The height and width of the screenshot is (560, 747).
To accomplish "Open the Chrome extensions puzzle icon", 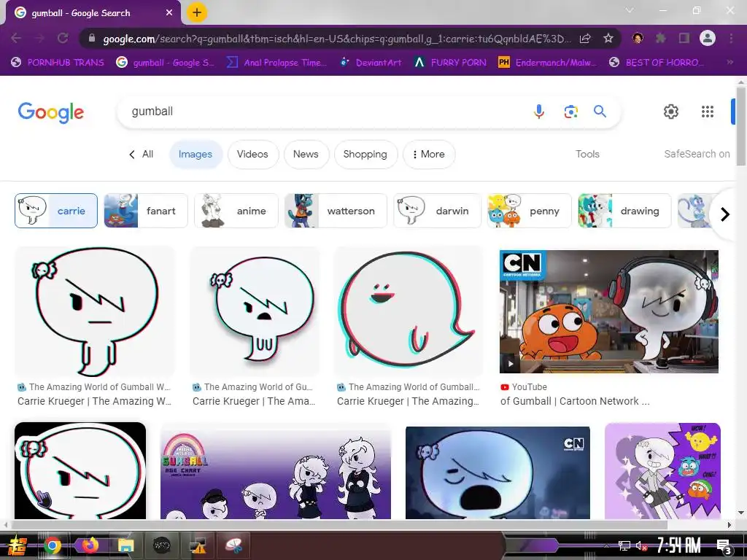I will click(x=660, y=38).
